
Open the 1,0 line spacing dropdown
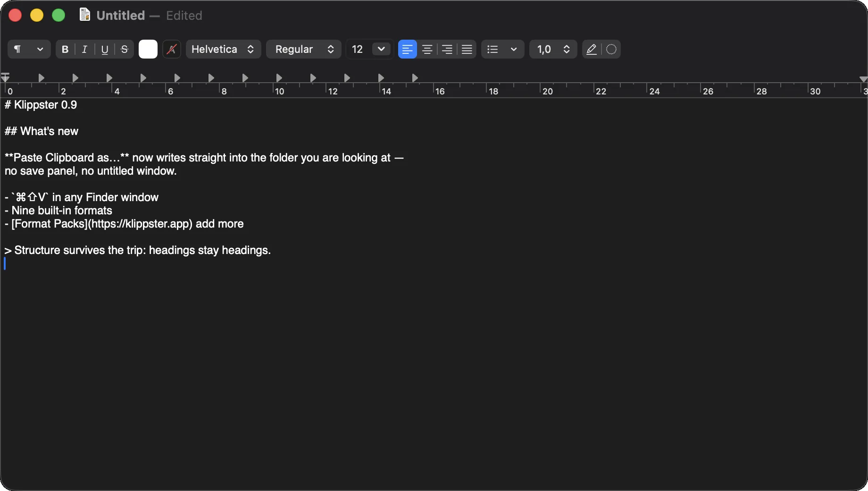[x=553, y=49]
